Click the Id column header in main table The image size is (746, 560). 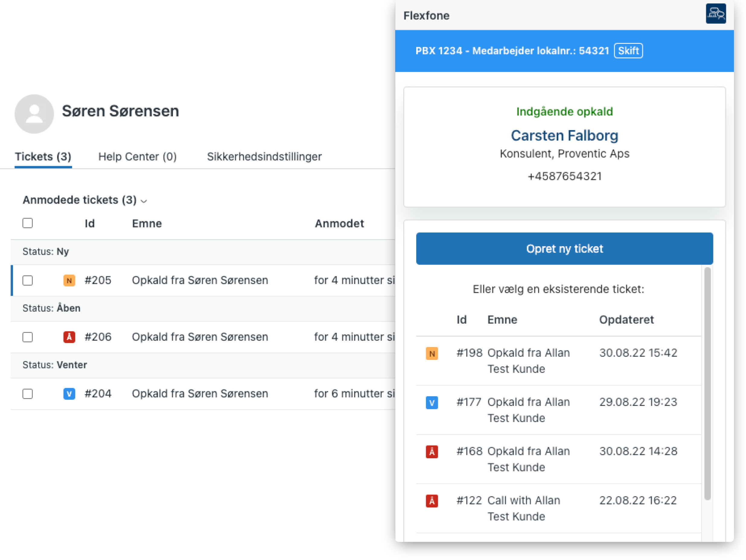tap(90, 223)
